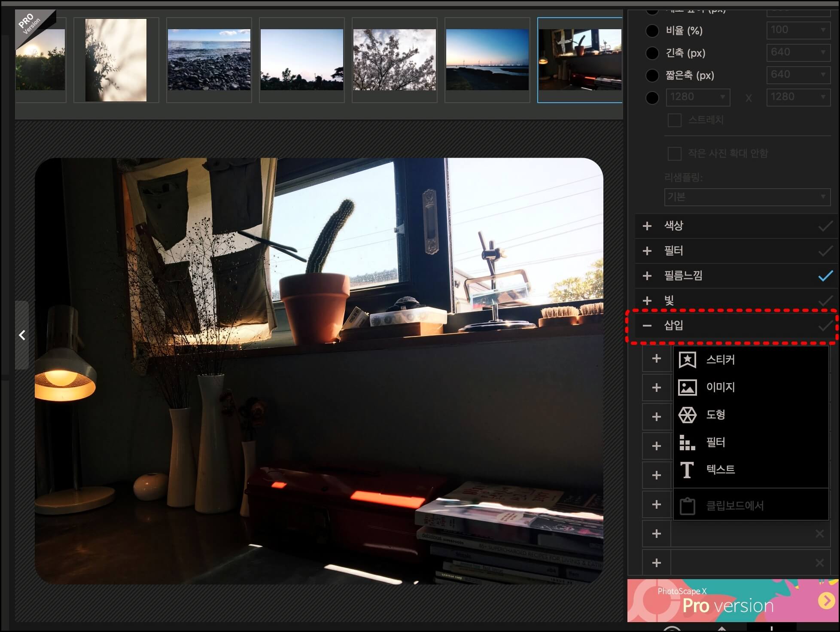Select the 비율 (%) radio button
Viewport: 840px width, 632px height.
(652, 31)
